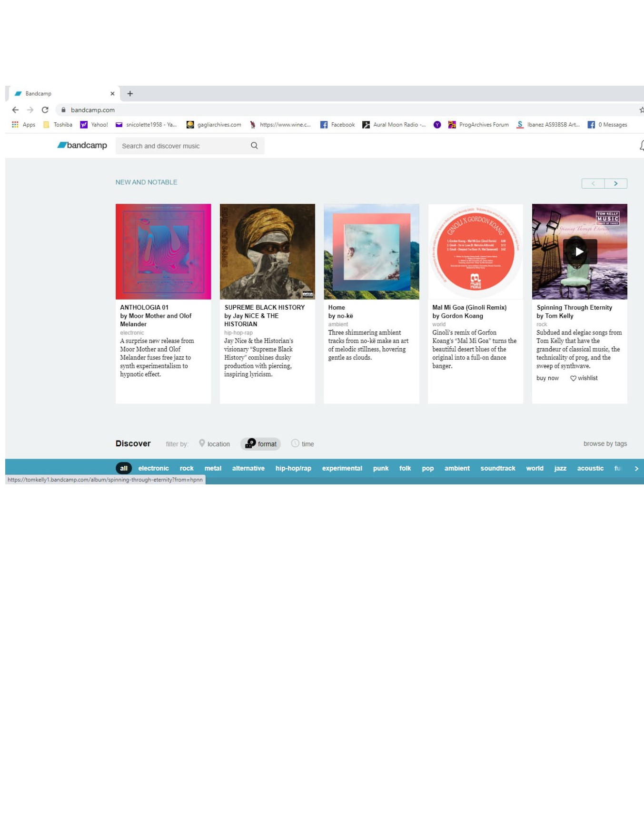This screenshot has width=644, height=834.
Task: Select the punk genre tab
Action: point(381,469)
